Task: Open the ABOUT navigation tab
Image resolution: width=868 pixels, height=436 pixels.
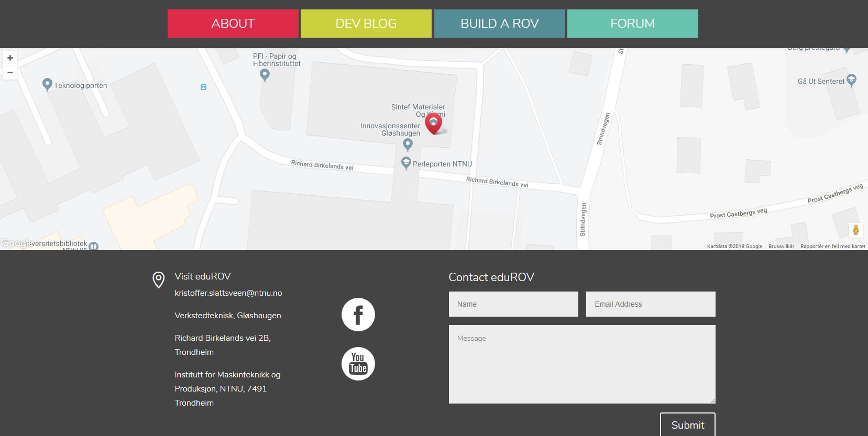Action: [233, 24]
